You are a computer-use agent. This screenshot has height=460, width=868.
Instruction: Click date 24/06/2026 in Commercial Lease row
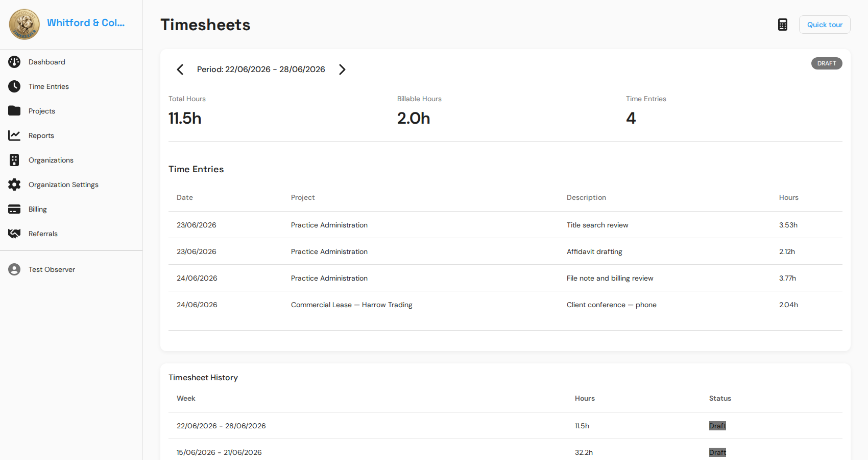pyautogui.click(x=197, y=305)
